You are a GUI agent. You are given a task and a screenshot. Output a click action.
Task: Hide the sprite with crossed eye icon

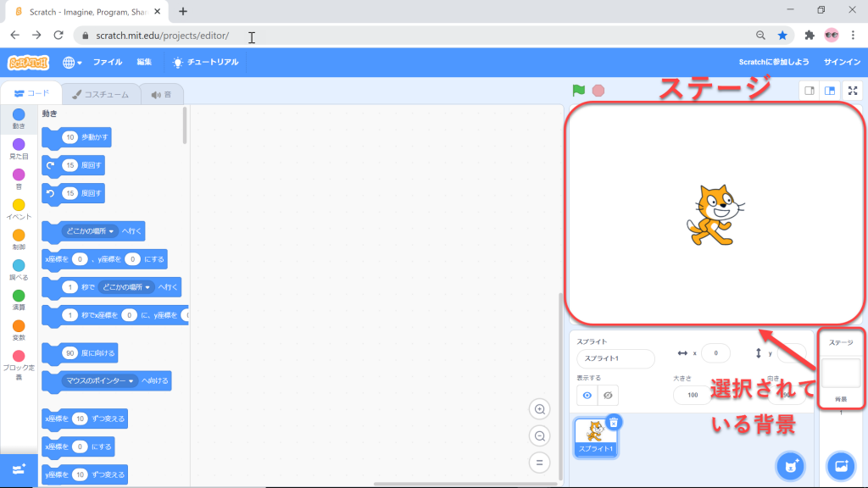coord(608,395)
